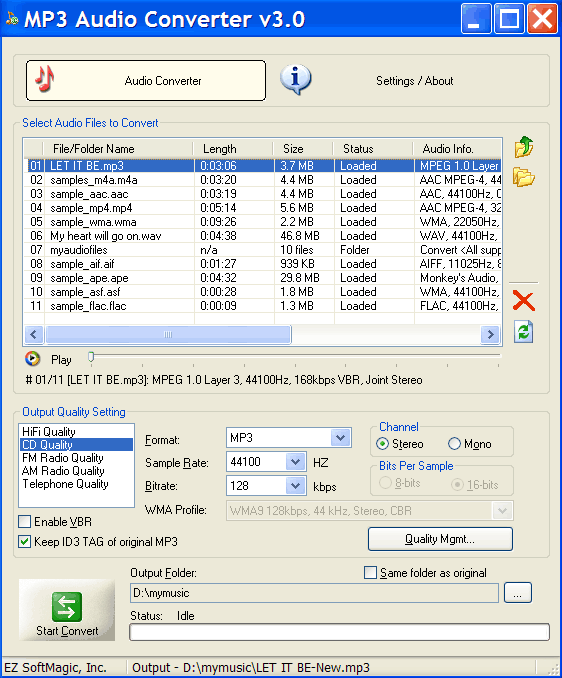Click the playback position slider thumb
The image size is (562, 678).
91,357
